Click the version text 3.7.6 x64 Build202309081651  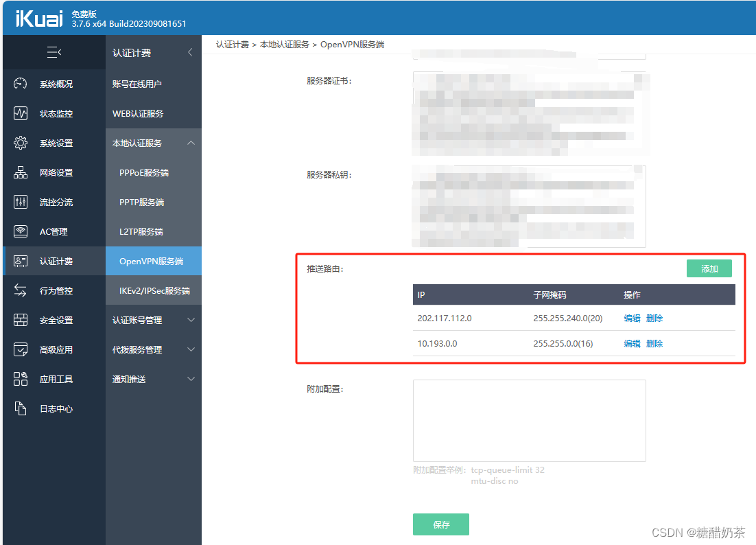(129, 23)
